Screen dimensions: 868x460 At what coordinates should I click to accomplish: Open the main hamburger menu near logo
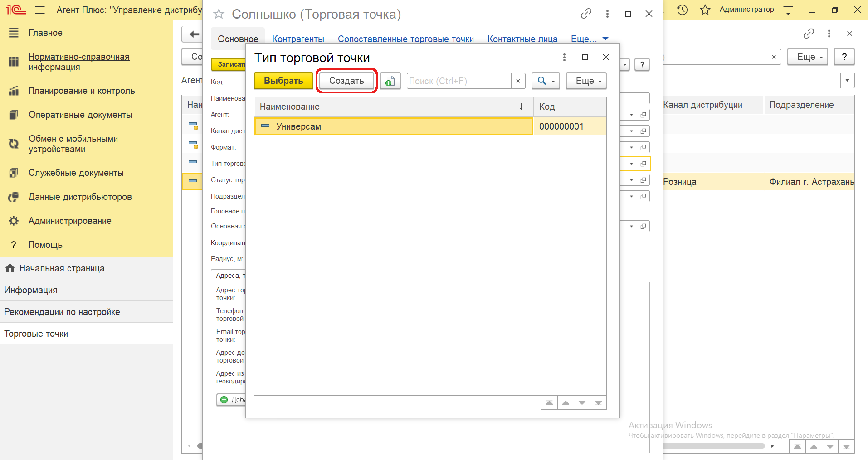click(x=40, y=10)
